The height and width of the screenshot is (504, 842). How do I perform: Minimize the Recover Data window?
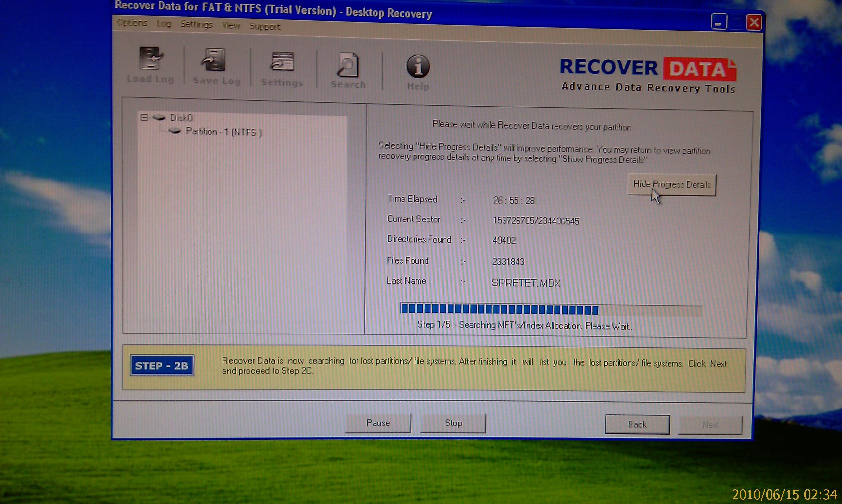(719, 22)
